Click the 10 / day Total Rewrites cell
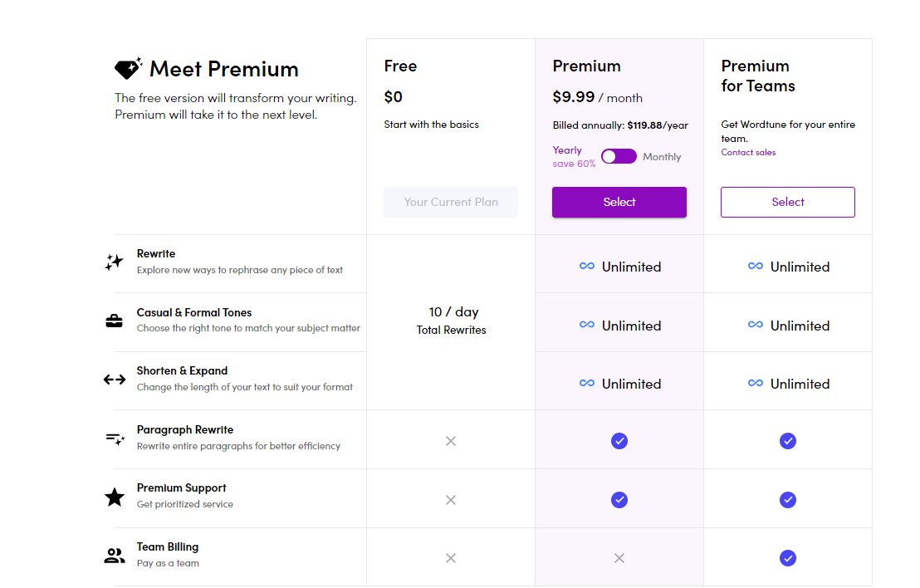920x588 pixels. coord(453,320)
